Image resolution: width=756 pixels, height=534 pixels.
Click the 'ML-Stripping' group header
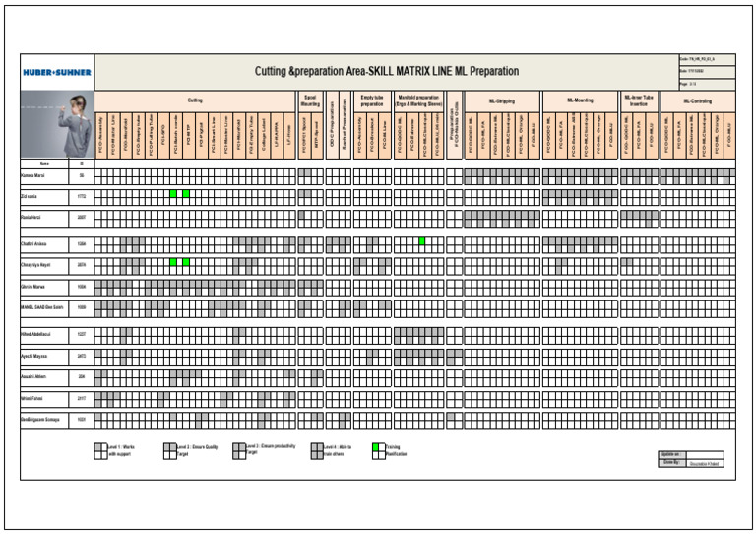(502, 101)
